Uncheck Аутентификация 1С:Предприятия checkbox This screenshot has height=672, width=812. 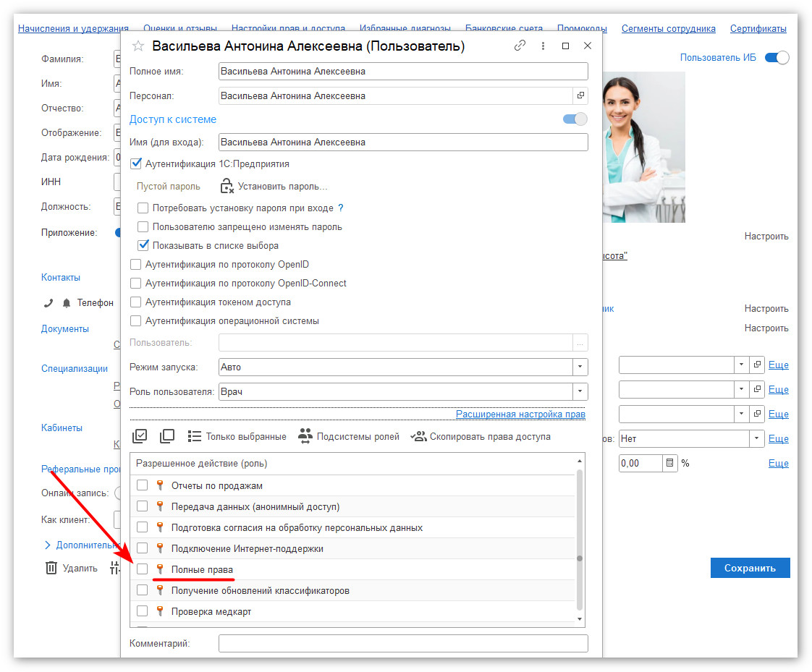coord(136,164)
